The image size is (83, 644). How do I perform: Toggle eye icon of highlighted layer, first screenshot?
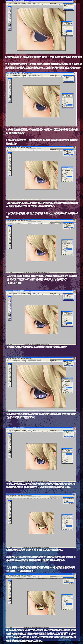click(x=62, y=31)
